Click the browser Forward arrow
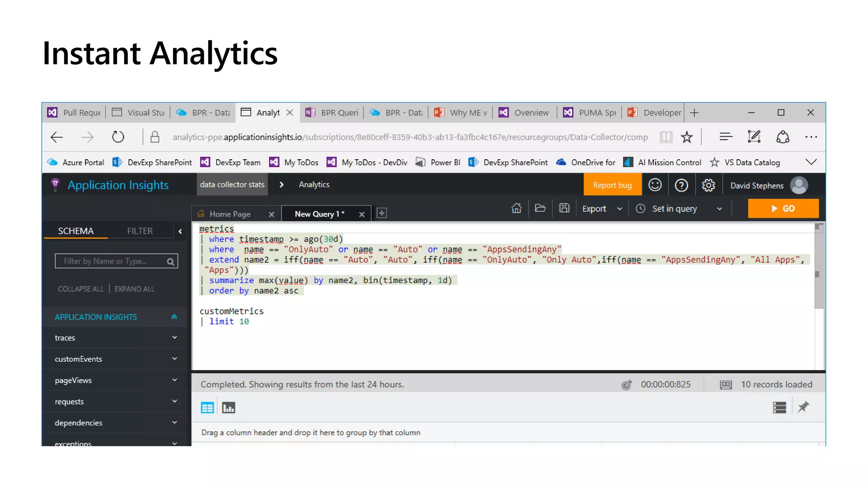The image size is (868, 488). coord(87,137)
